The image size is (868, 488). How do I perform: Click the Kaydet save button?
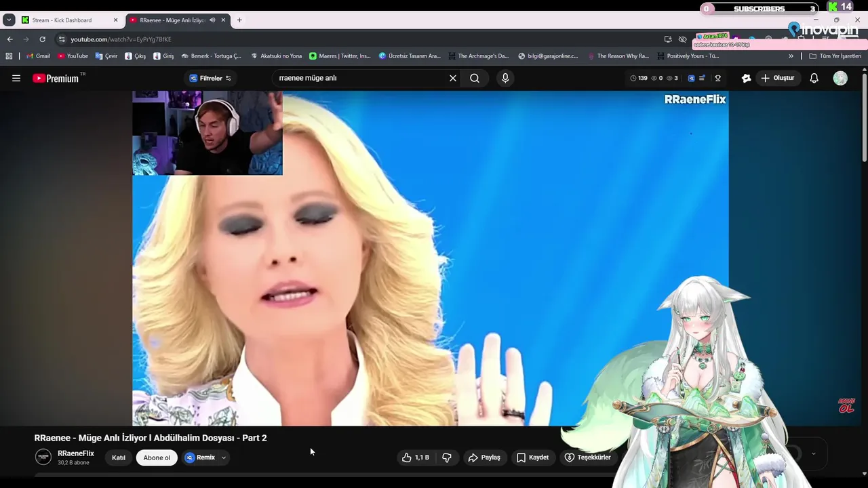(532, 457)
